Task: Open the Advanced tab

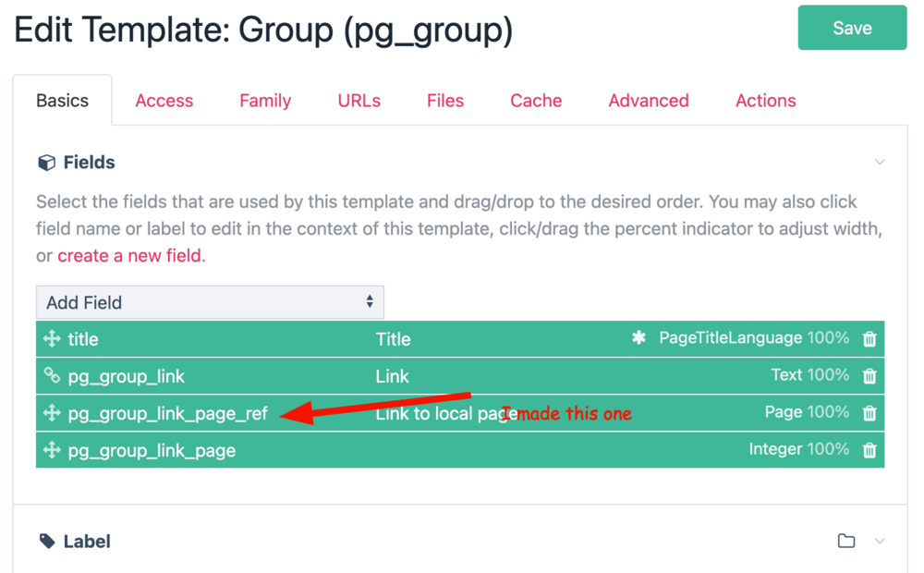Action: pyautogui.click(x=648, y=101)
